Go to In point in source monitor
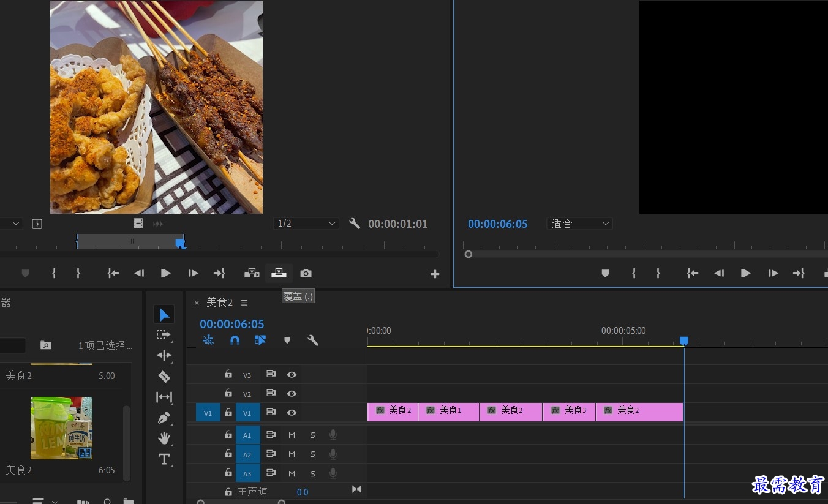 [113, 274]
